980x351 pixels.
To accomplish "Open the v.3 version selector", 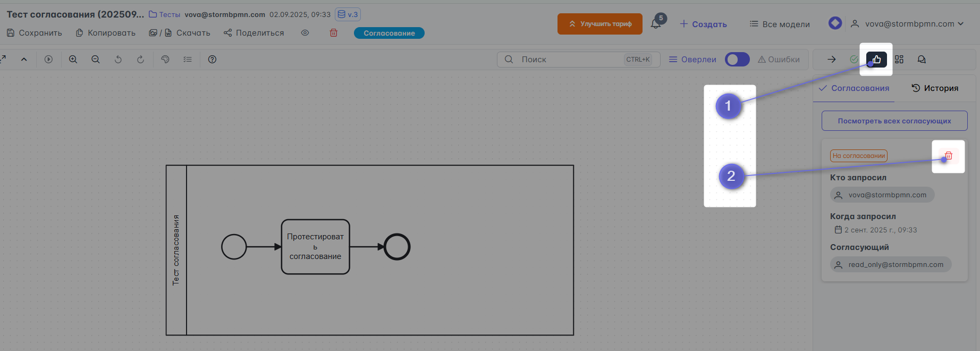I will (348, 14).
